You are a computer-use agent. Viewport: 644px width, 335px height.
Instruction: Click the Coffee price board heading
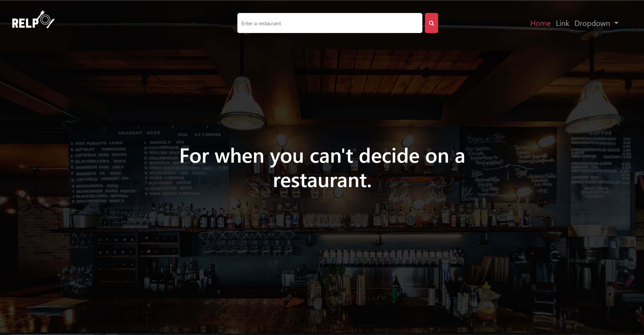coord(600,133)
